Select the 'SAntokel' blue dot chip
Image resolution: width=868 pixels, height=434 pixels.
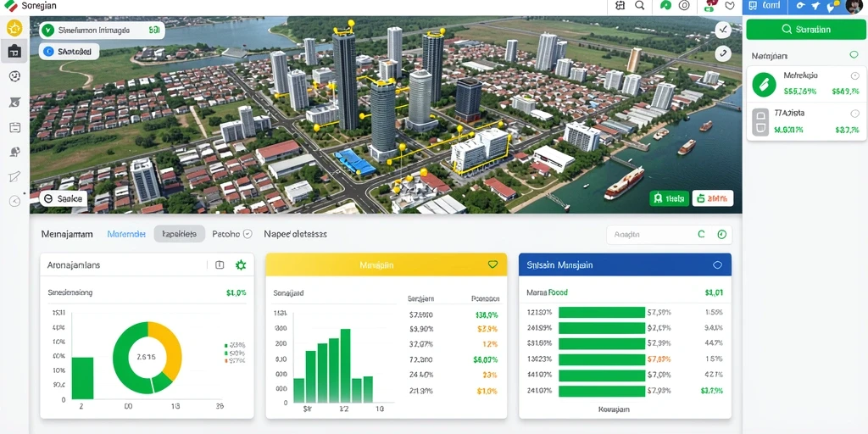point(70,52)
